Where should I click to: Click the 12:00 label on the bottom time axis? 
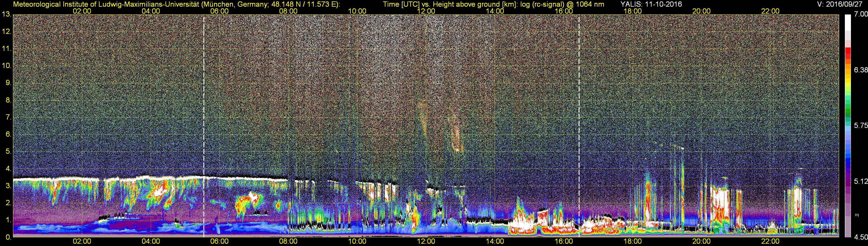pyautogui.click(x=426, y=242)
